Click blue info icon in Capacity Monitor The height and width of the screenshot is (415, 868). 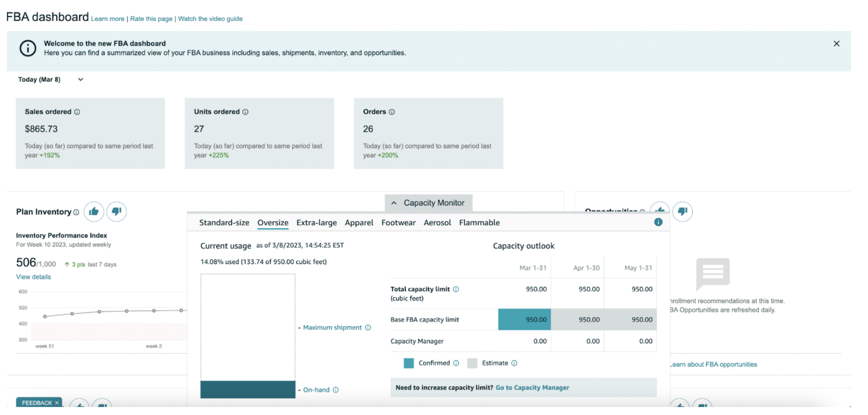point(658,222)
